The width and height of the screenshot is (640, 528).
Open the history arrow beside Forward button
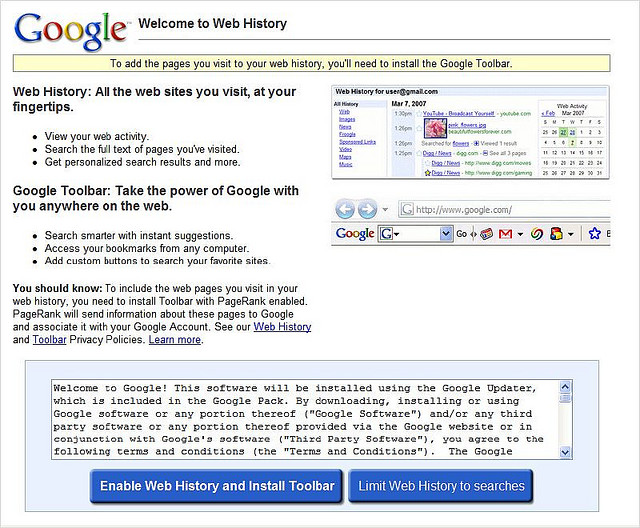[x=385, y=210]
